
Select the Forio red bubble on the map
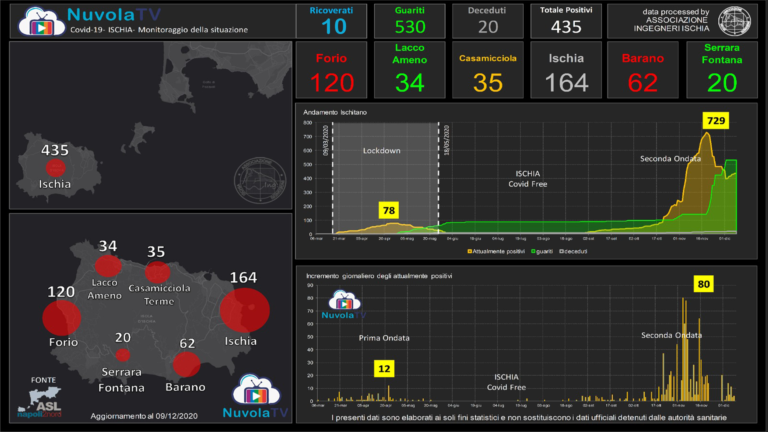pyautogui.click(x=62, y=318)
